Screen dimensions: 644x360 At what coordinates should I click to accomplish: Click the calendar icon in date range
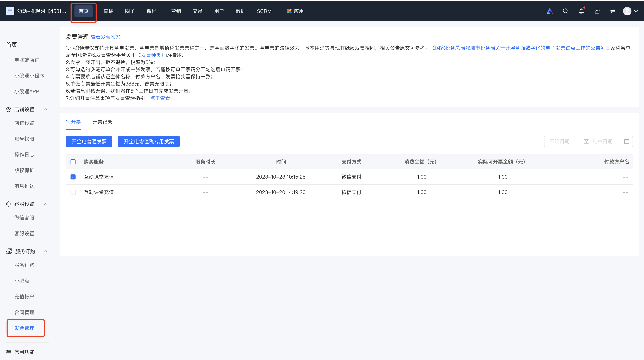click(x=627, y=141)
